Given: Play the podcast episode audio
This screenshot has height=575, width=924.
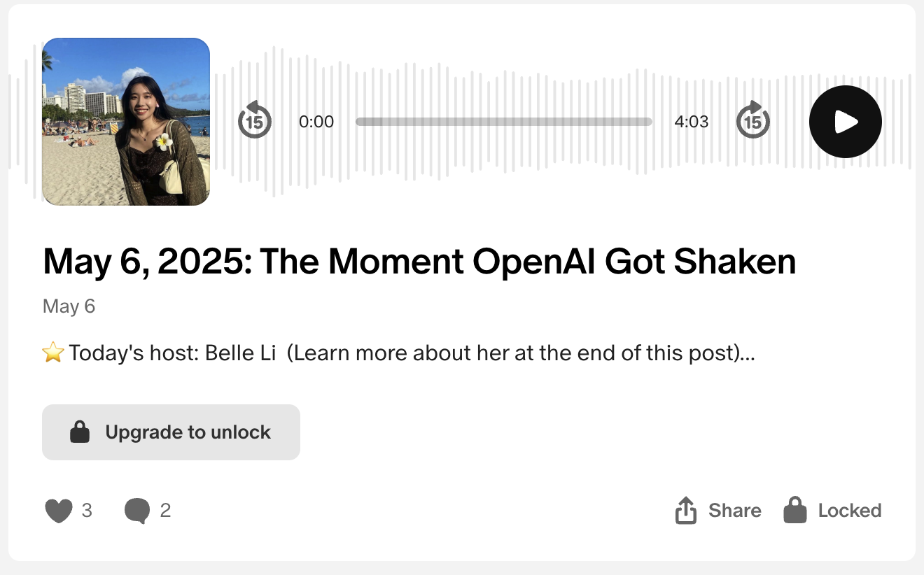Looking at the screenshot, I should 845,122.
